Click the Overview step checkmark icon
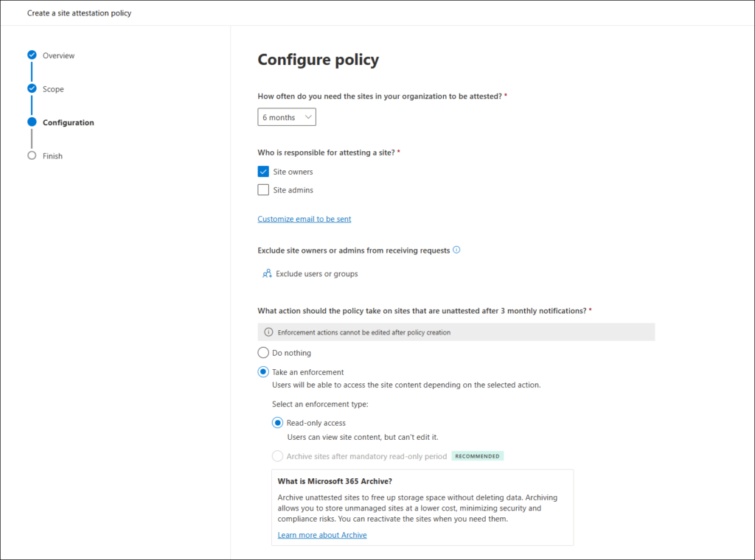Viewport: 755px width, 560px height. [32, 55]
